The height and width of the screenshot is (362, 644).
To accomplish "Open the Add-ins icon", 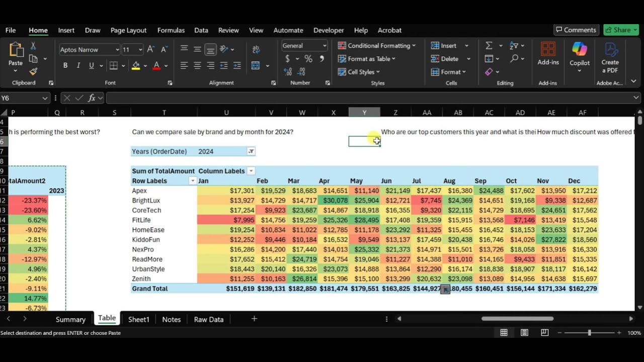I will pyautogui.click(x=548, y=54).
